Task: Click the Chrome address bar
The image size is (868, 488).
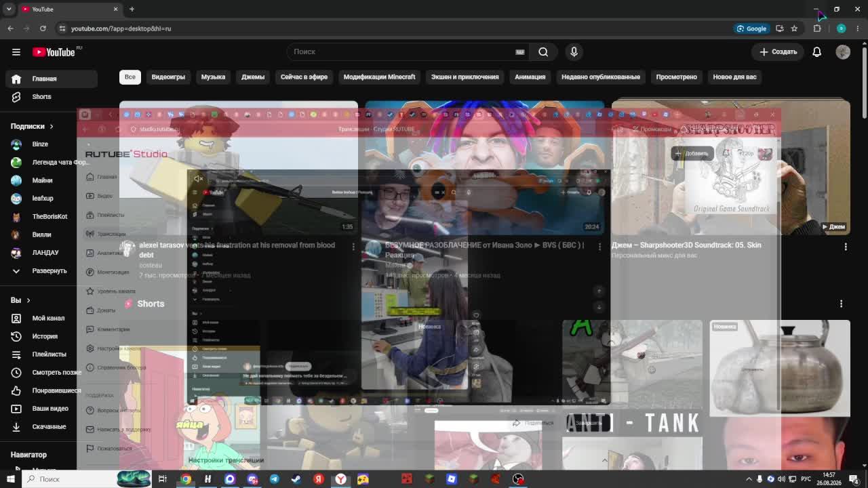Action: pyautogui.click(x=393, y=28)
